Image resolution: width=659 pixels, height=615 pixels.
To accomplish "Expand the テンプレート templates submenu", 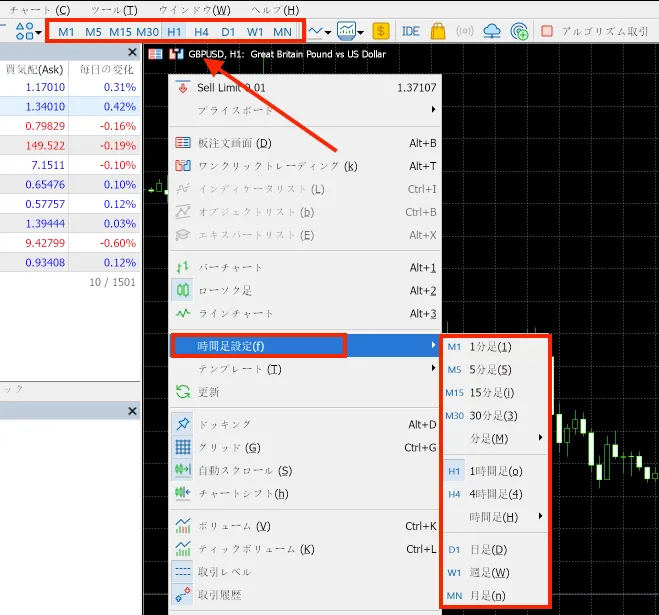I will tap(239, 369).
